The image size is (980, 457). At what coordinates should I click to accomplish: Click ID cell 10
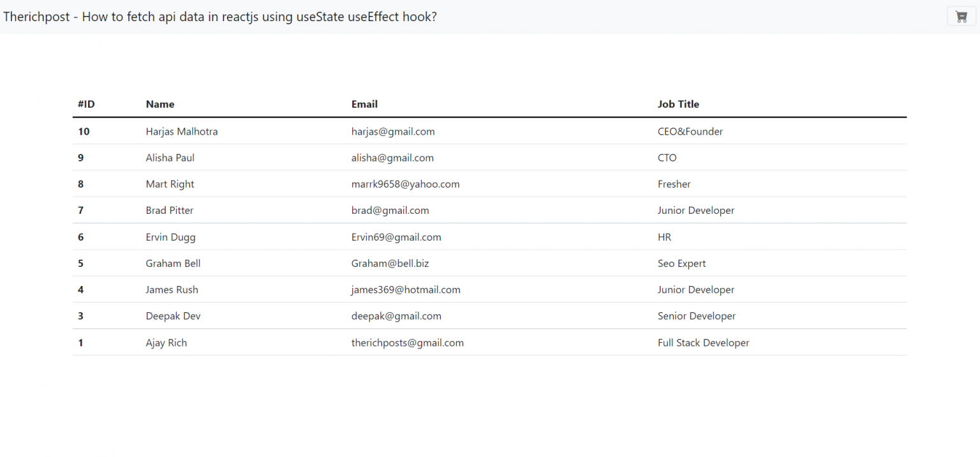[x=84, y=131]
